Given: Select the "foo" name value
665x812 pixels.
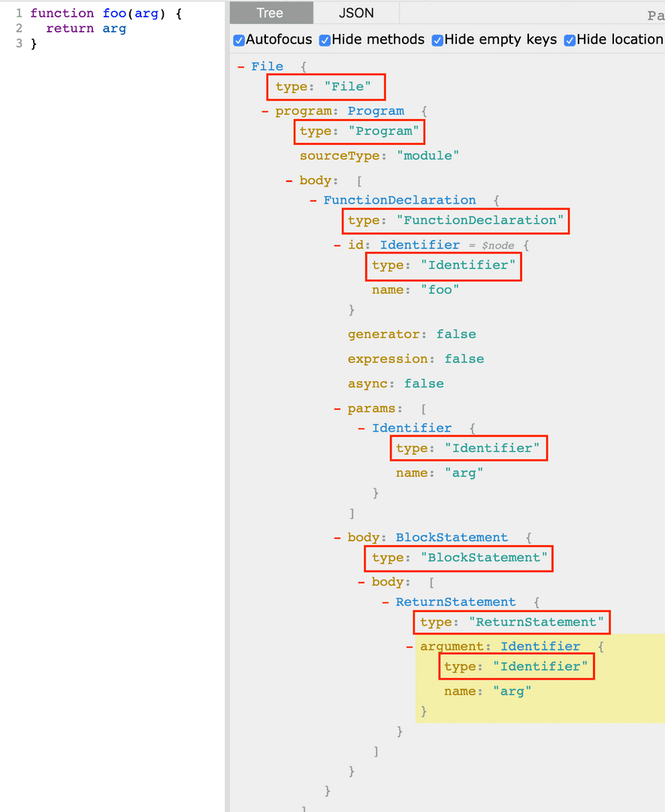Looking at the screenshot, I should (x=440, y=289).
